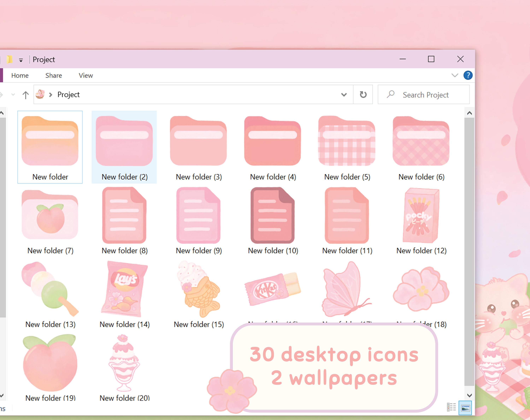This screenshot has height=420, width=530.
Task: Open the peach fruit icon, New folder (19)
Action: tap(50, 365)
